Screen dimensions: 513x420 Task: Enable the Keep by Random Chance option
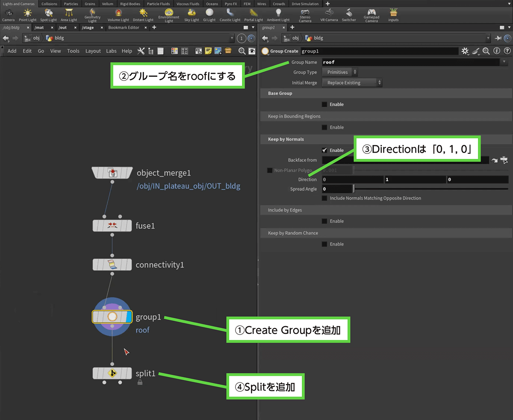(x=324, y=244)
